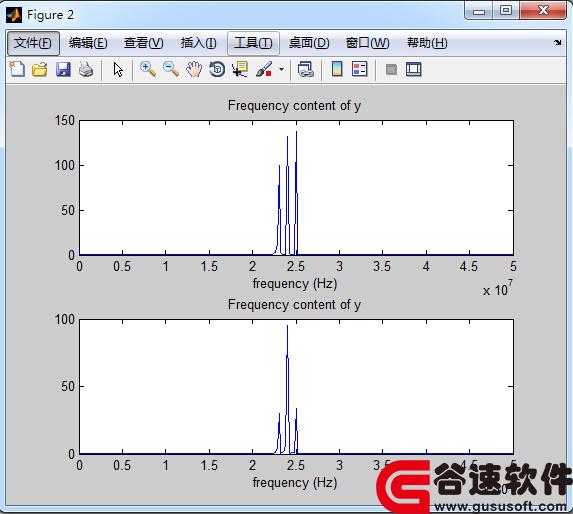The height and width of the screenshot is (514, 573).
Task: Click the upper plot's frequency (Hz) label
Action: click(295, 284)
